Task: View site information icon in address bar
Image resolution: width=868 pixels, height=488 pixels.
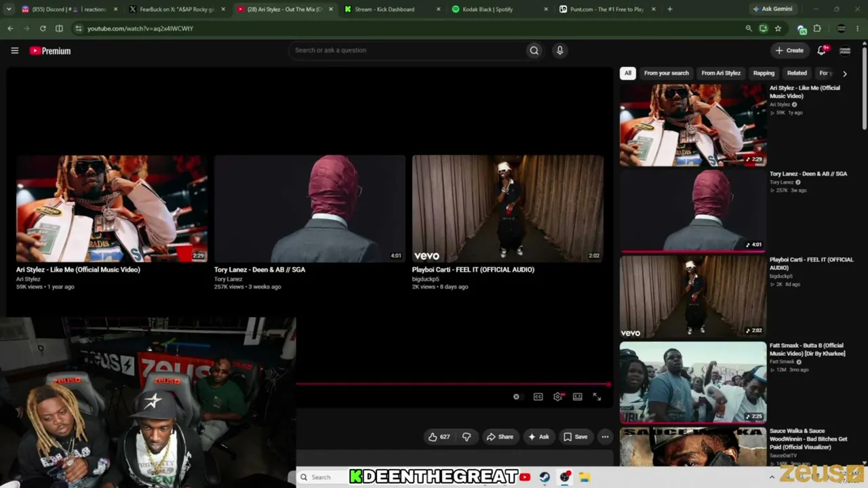Action: pyautogui.click(x=79, y=28)
